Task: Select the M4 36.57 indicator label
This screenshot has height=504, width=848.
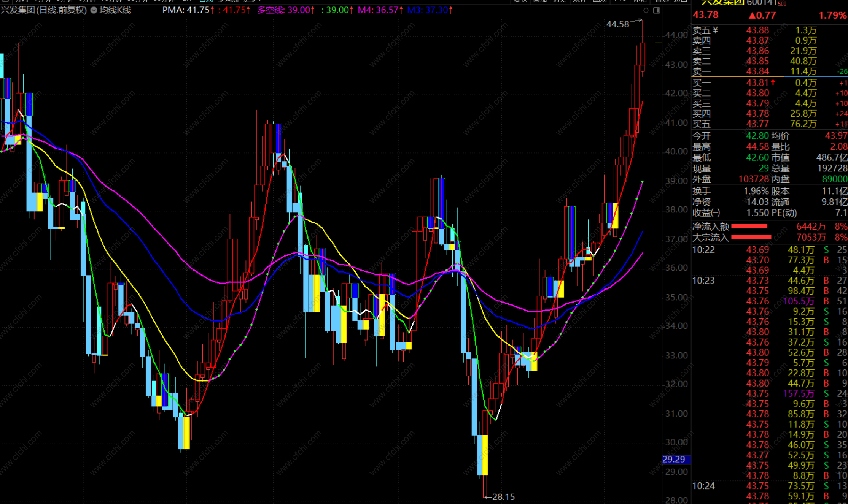Action: point(378,10)
